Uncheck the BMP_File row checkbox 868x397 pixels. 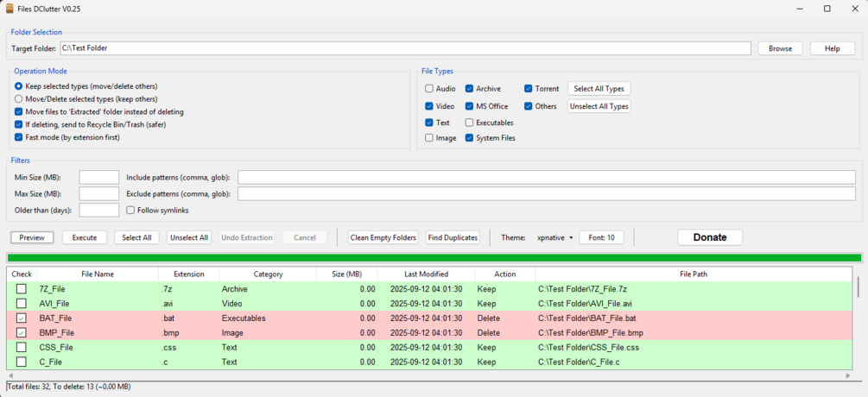click(21, 333)
